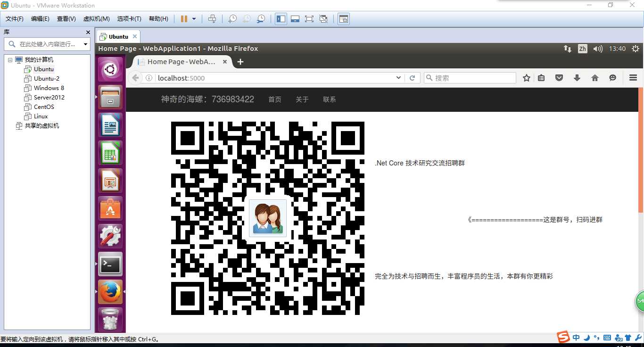Click the 首页 navigation link

click(275, 99)
